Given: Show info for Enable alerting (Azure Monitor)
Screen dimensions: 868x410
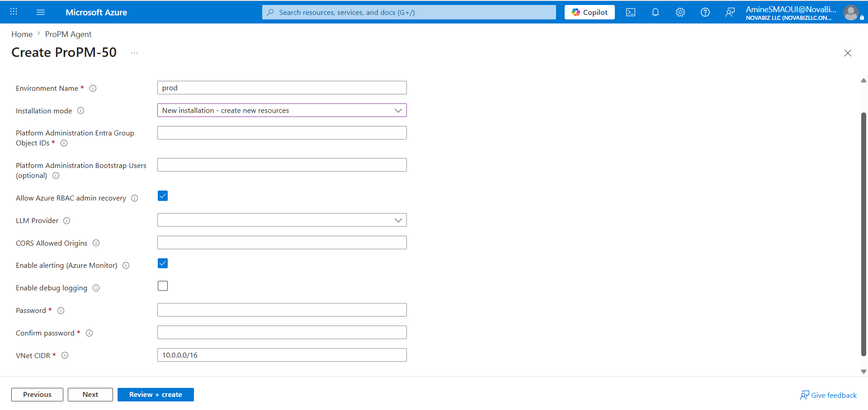Looking at the screenshot, I should (x=126, y=266).
